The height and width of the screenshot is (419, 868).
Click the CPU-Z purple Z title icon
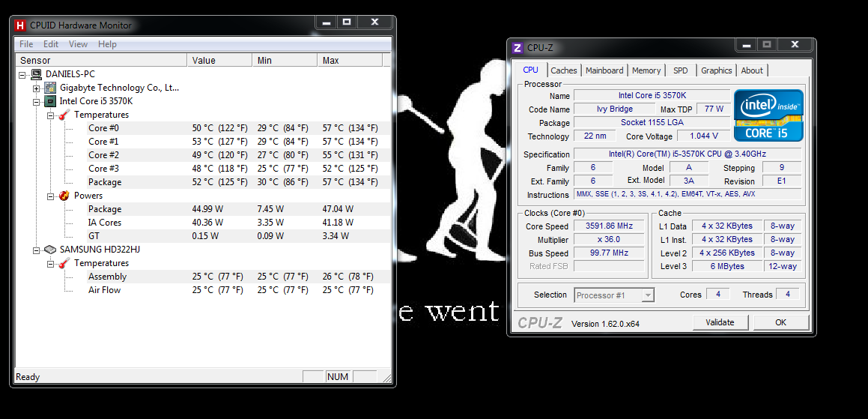tap(518, 48)
